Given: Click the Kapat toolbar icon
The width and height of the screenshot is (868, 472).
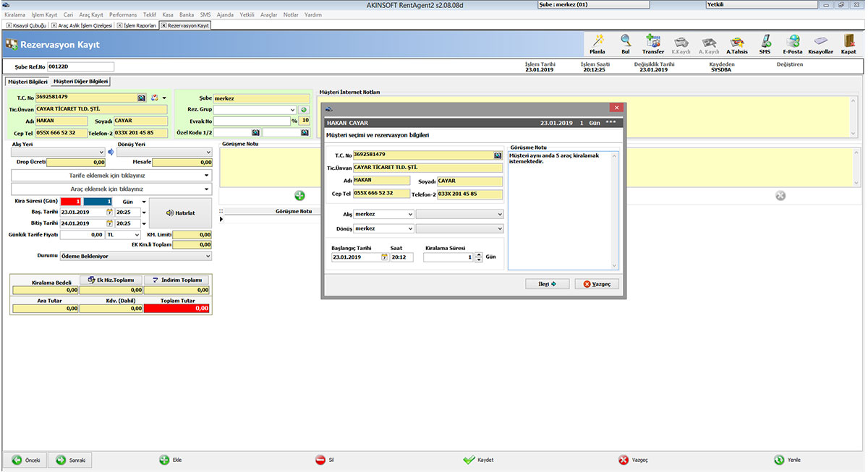Looking at the screenshot, I should (848, 43).
